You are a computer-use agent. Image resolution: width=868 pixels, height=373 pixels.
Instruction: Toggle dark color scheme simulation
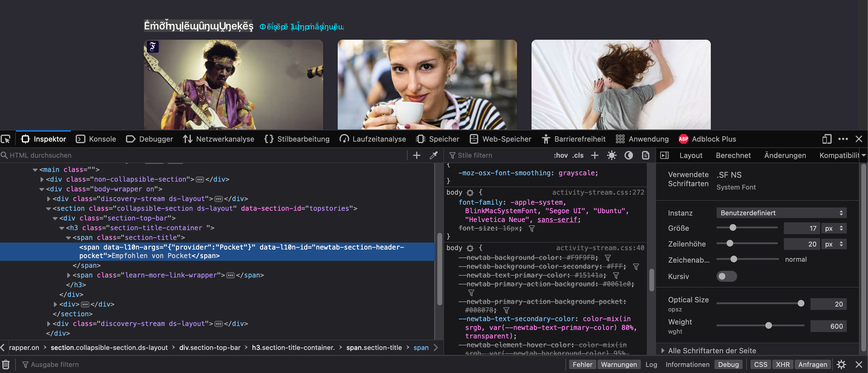tap(628, 155)
